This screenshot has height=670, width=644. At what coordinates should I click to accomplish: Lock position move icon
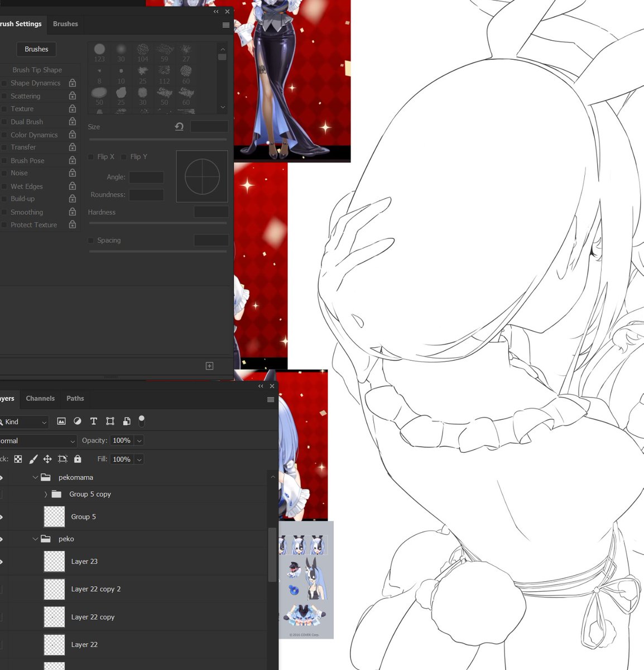47,459
